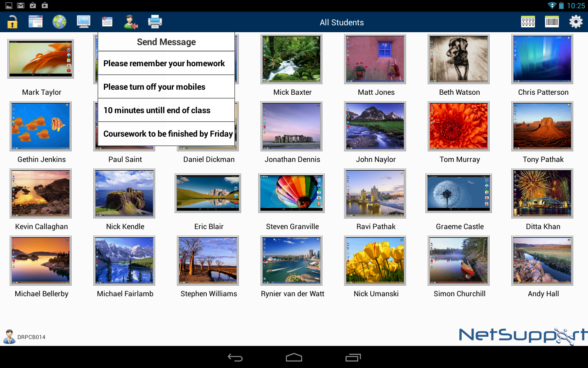Click the pinned note message icon
Screen dimensions: 588x368
click(107, 22)
